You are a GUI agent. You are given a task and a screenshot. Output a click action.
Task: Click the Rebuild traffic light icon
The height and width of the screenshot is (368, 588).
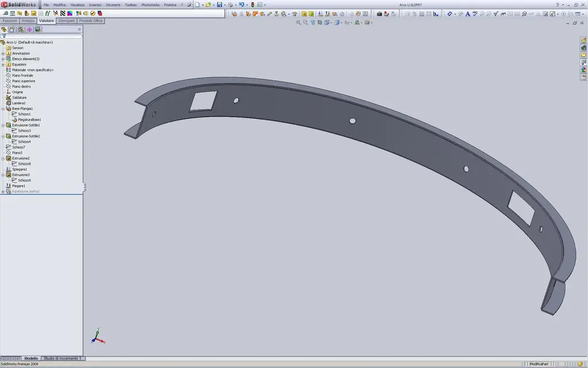[253, 5]
